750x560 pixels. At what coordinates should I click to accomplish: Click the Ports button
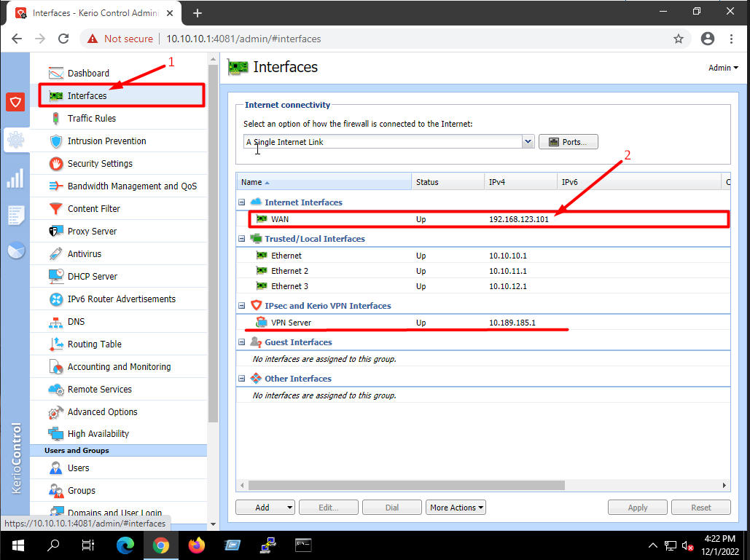569,142
